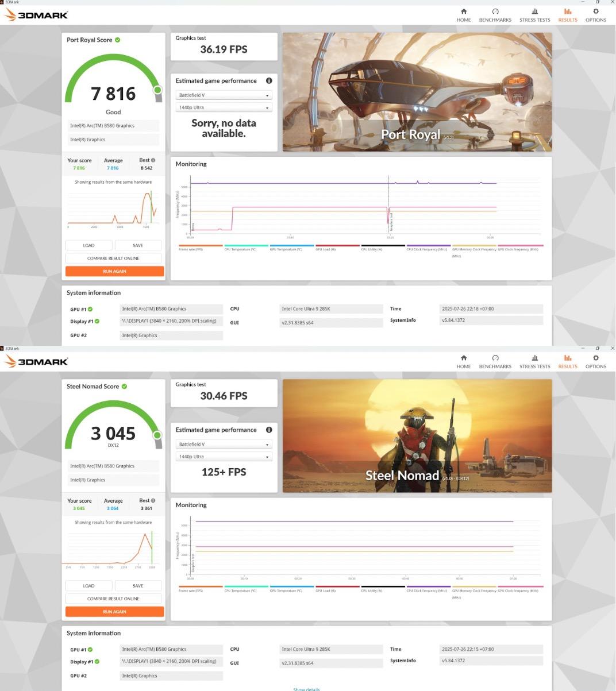Click the Port Royal benchmark artwork thumbnail
This screenshot has height=691, width=616.
pyautogui.click(x=417, y=92)
